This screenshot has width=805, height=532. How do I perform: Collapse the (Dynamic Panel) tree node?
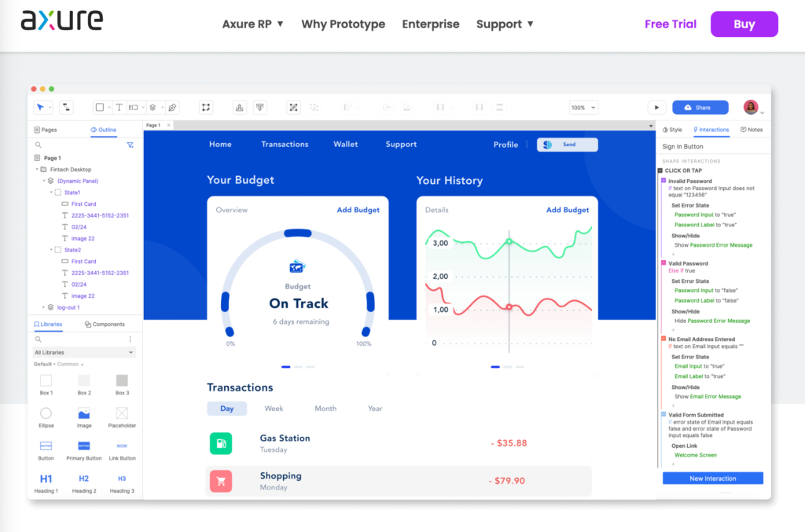coord(44,181)
